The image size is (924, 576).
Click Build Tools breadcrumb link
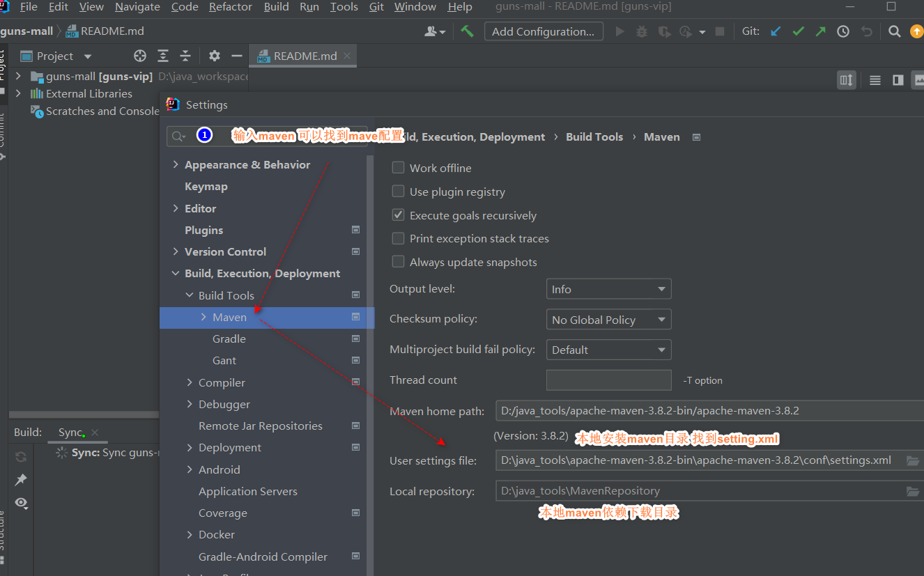[594, 137]
